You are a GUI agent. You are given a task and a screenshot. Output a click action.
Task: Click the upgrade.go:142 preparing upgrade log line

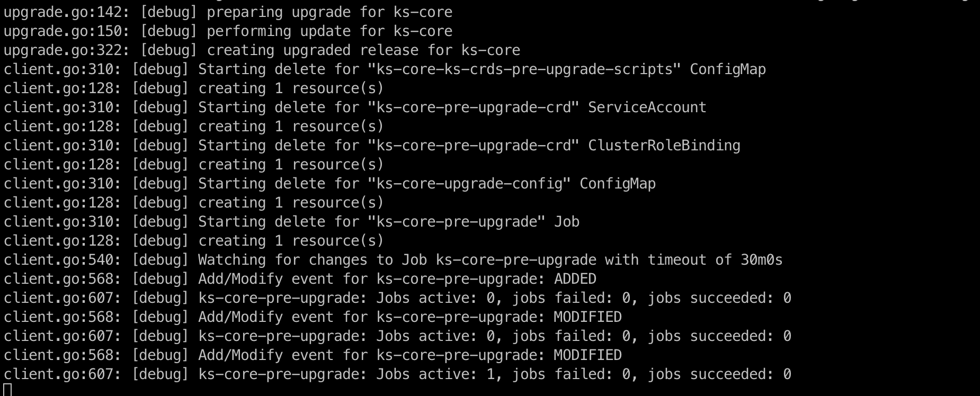(228, 12)
